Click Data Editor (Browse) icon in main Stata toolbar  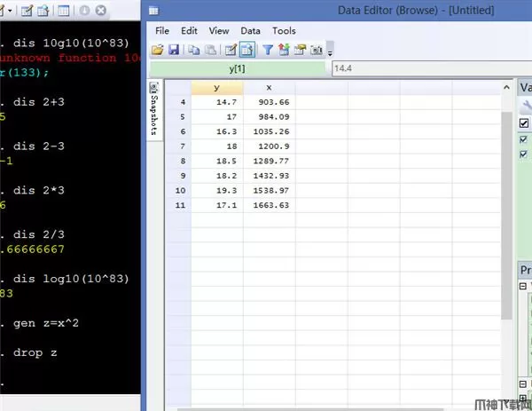point(43,11)
